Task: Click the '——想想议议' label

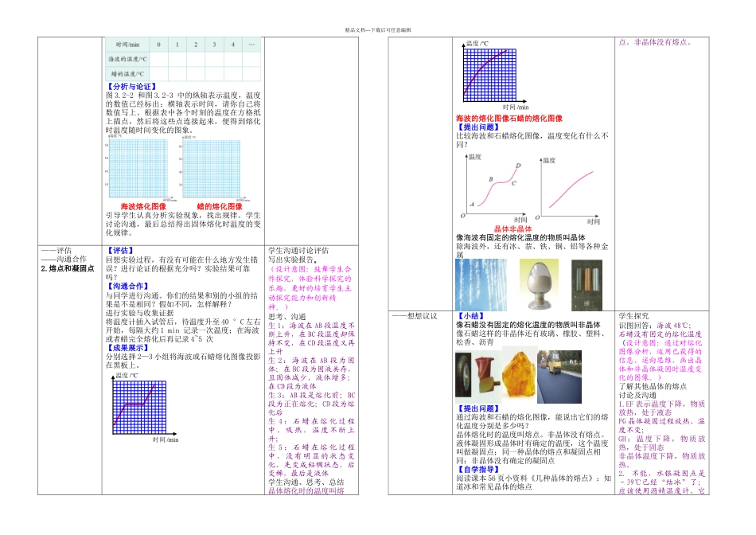Action: tap(414, 316)
